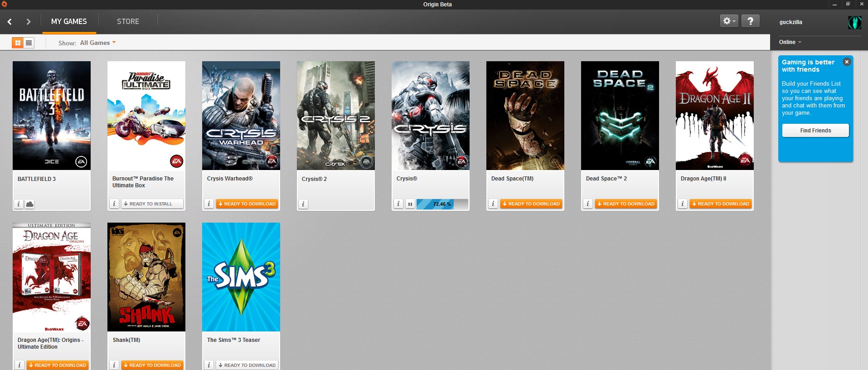Switch to list view
The width and height of the screenshot is (868, 370).
[x=29, y=43]
